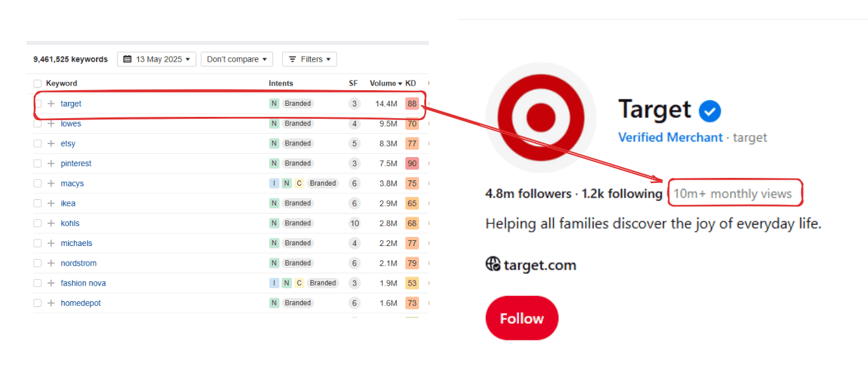Click the SF value 3 in target row

point(354,104)
